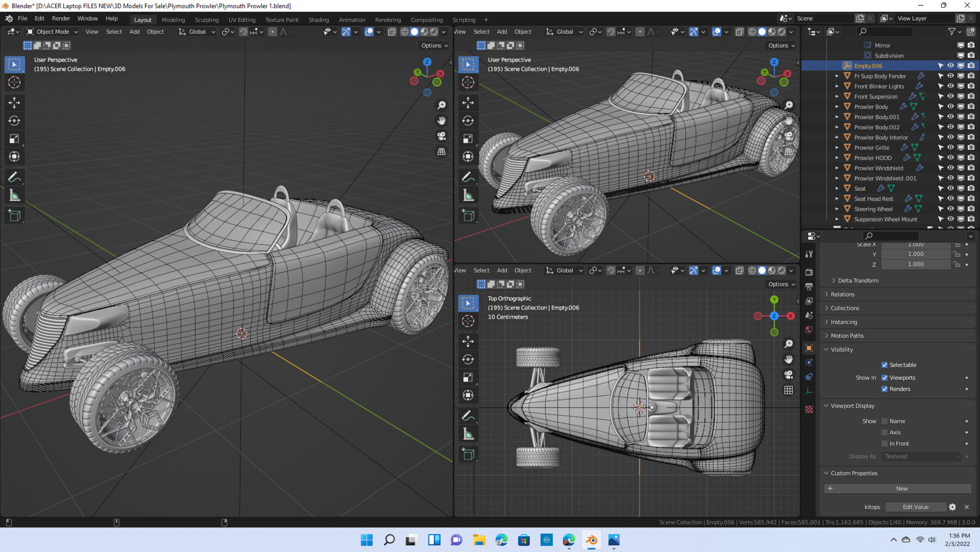The width and height of the screenshot is (980, 552).
Task: Open the File menu
Action: 22,19
